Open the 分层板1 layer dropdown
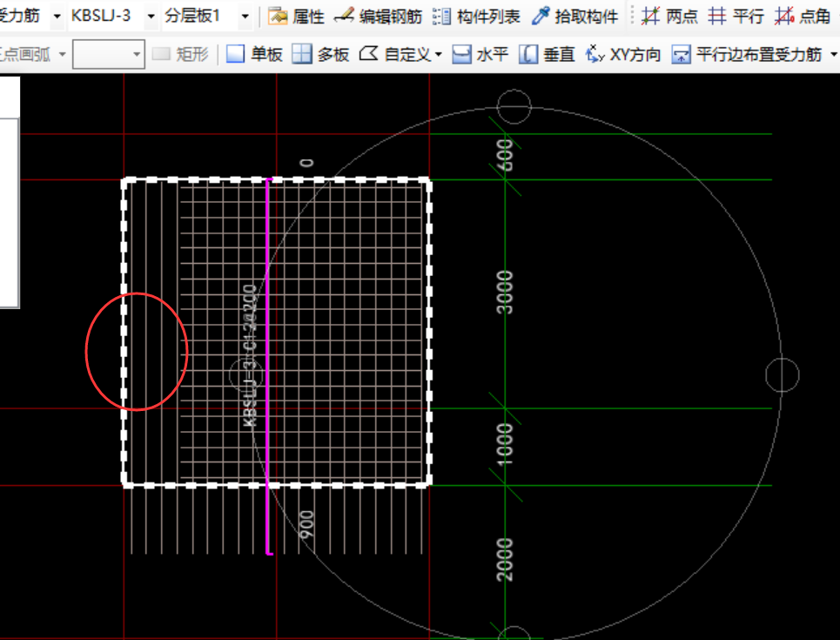Image resolution: width=840 pixels, height=640 pixels. 245,16
